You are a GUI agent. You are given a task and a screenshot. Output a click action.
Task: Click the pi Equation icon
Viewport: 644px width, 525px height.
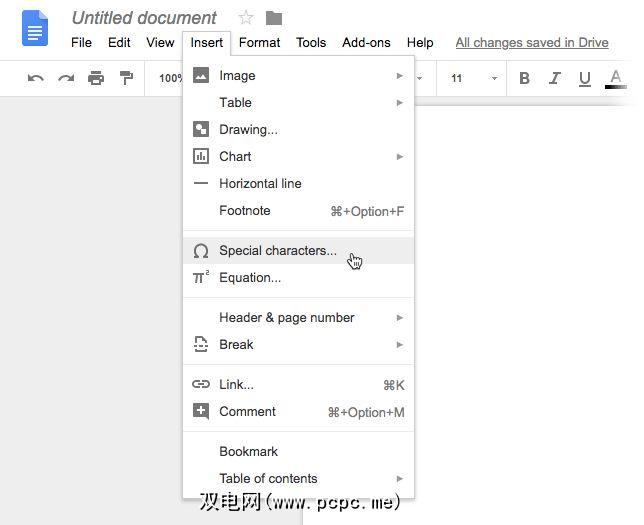[201, 277]
